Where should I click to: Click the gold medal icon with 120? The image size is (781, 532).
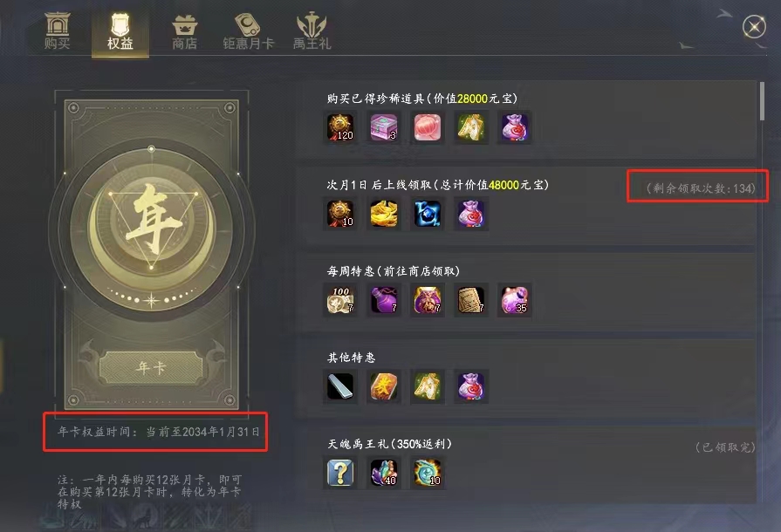click(x=340, y=127)
